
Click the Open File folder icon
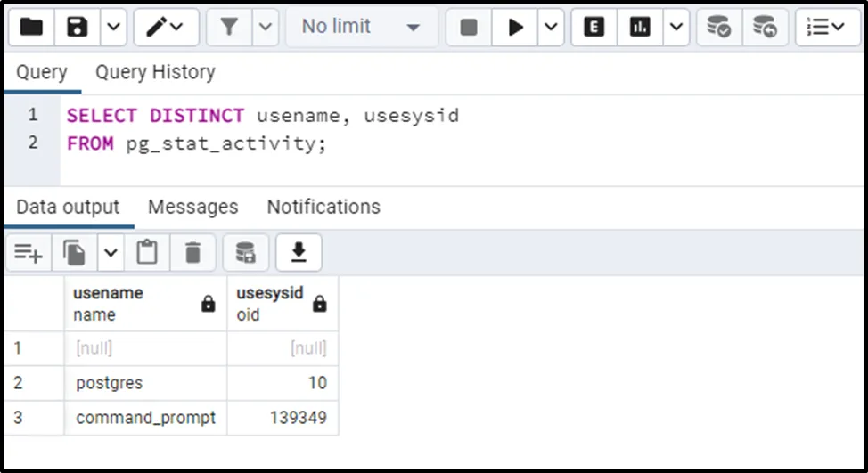click(x=32, y=28)
